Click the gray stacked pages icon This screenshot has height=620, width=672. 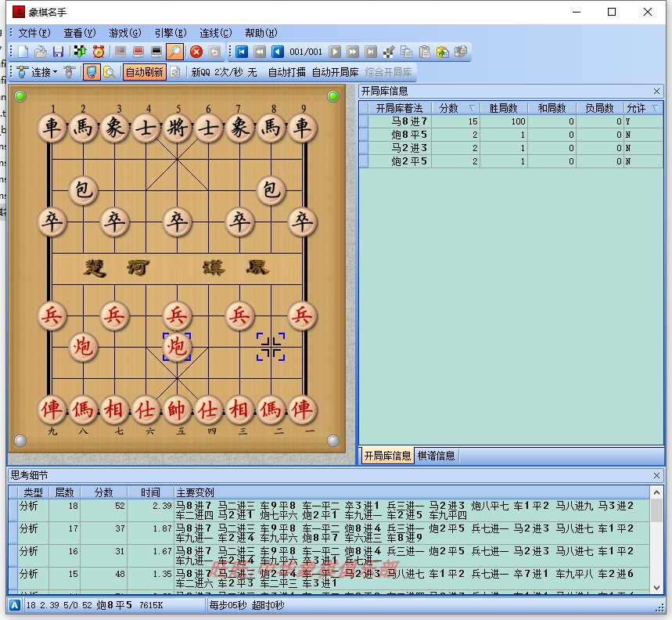(461, 52)
